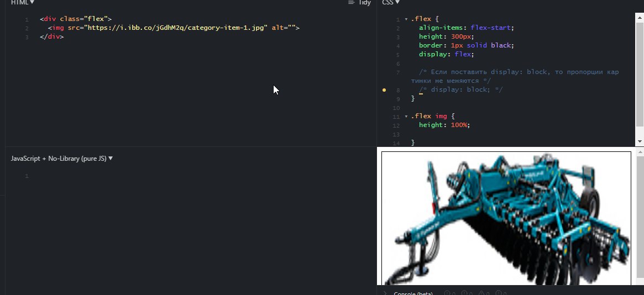
Task: Click the result pane scroll up arrow
Action: tap(640, 152)
